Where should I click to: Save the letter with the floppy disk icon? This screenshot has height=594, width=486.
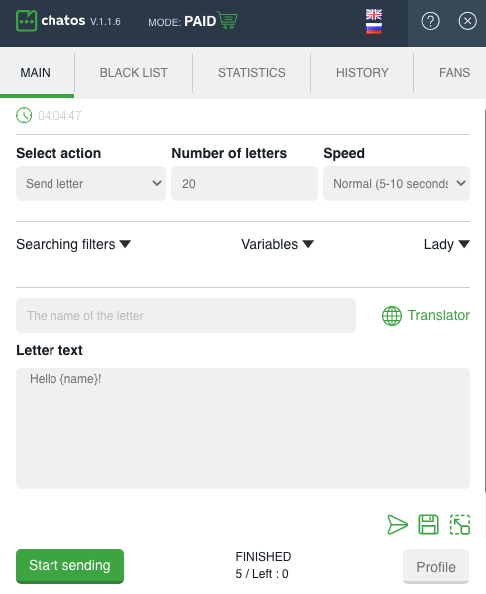(428, 525)
